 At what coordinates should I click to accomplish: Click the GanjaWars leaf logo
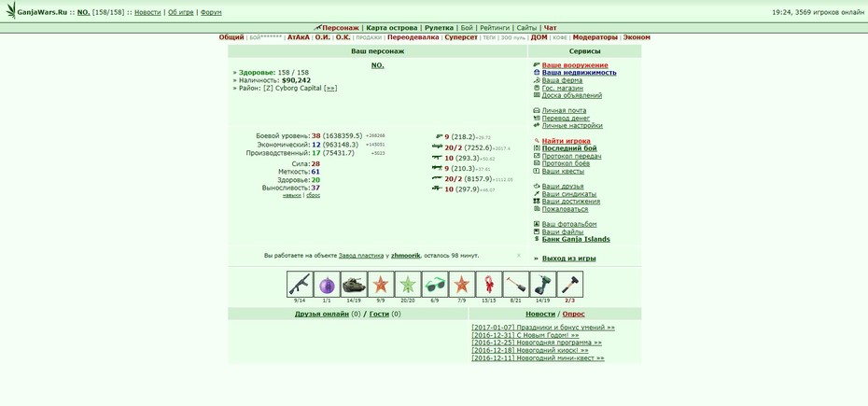coord(11,10)
